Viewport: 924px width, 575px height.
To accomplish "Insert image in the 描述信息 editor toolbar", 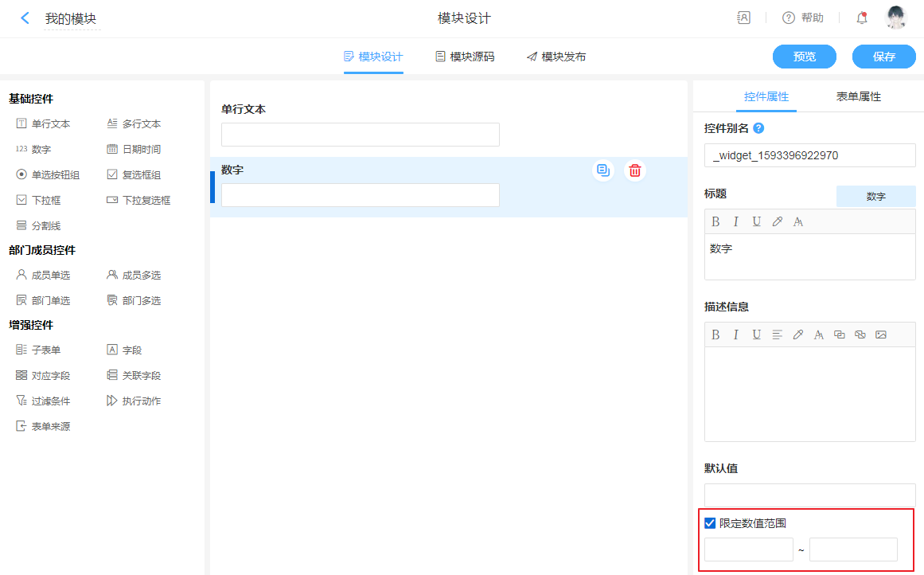I will [880, 334].
